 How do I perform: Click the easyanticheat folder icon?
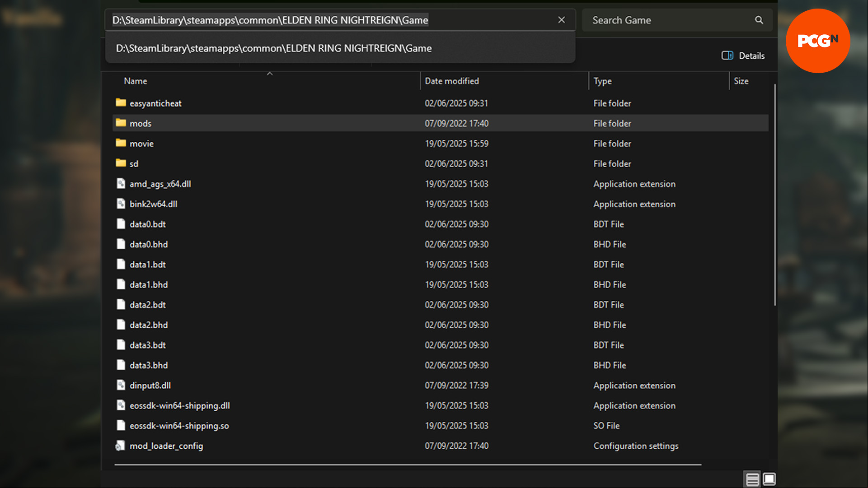121,103
